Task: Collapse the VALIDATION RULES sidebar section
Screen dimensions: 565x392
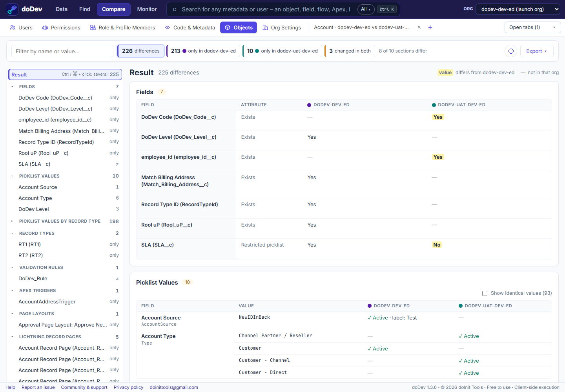Action: click(12, 267)
